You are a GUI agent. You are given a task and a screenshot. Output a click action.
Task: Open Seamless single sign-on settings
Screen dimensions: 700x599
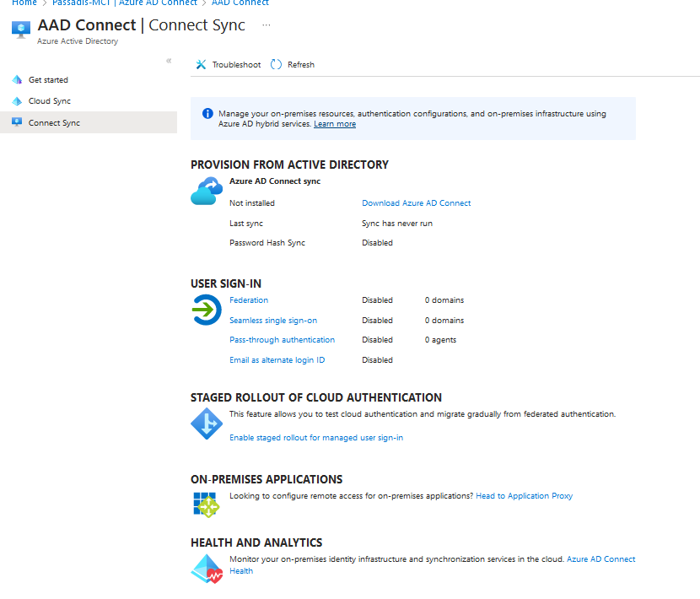click(x=273, y=321)
